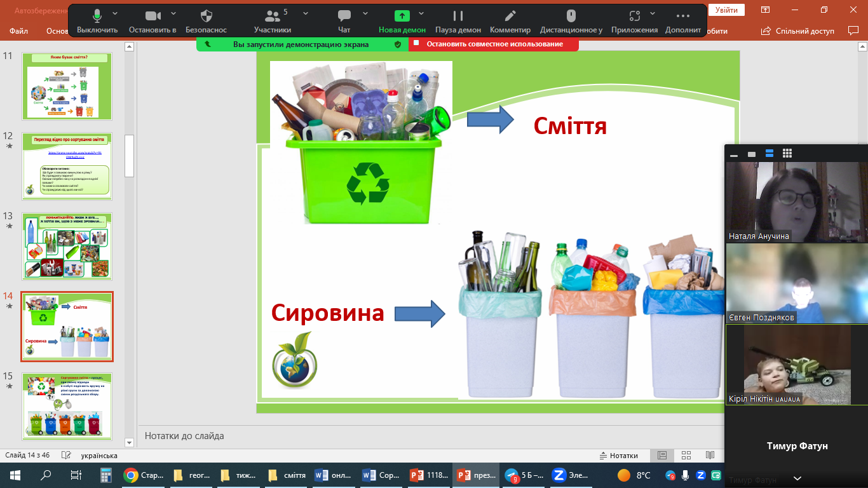Screen dimensions: 868x488
Task: Pause screen sharing (Пауза демон)
Action: (x=458, y=22)
